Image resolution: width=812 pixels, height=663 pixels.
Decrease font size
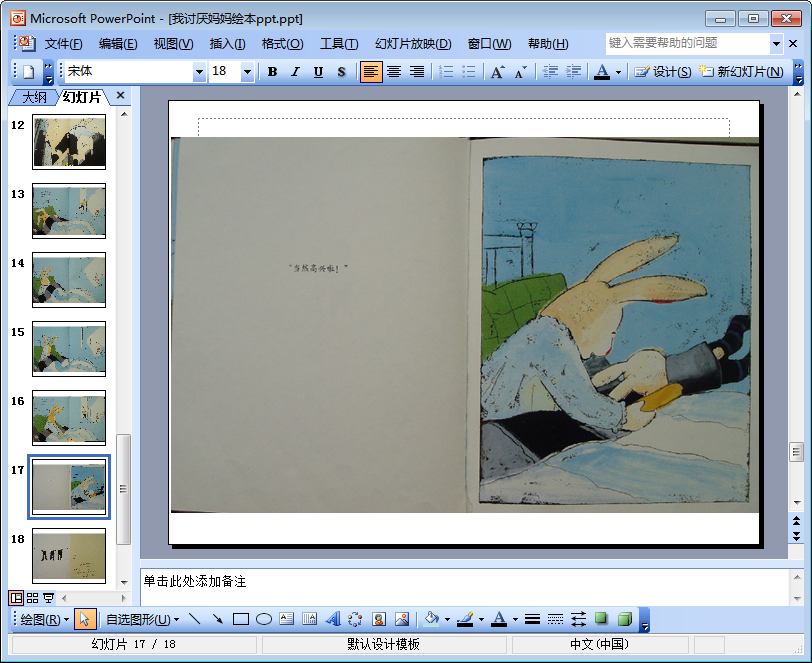click(x=520, y=71)
